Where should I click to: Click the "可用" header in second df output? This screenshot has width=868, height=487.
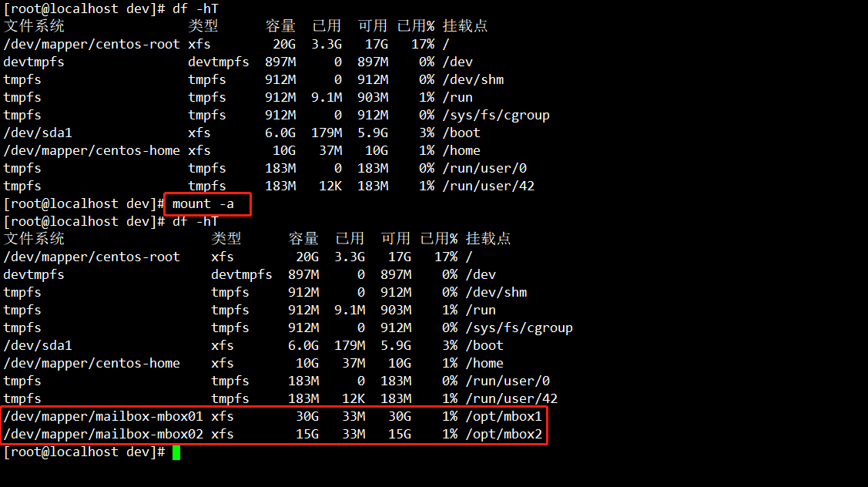pos(395,239)
